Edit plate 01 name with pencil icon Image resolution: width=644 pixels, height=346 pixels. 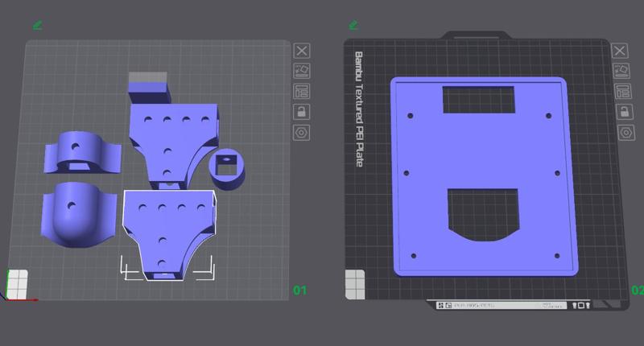pyautogui.click(x=37, y=26)
